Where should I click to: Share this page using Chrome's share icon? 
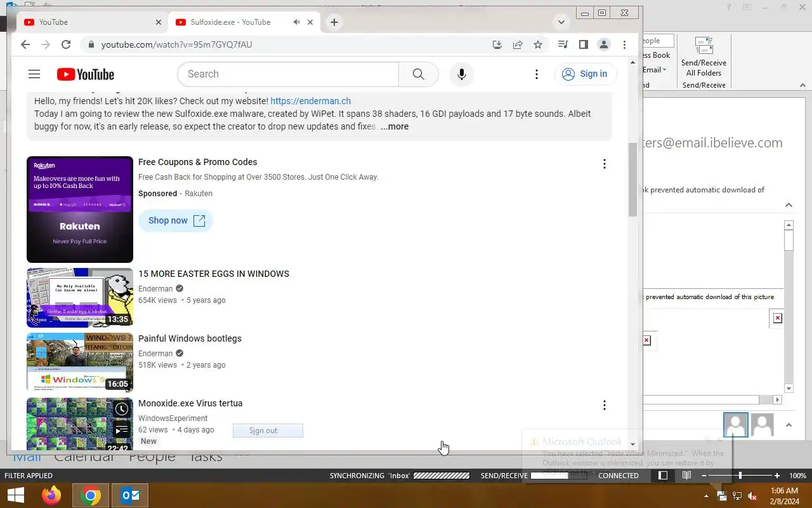[x=518, y=44]
